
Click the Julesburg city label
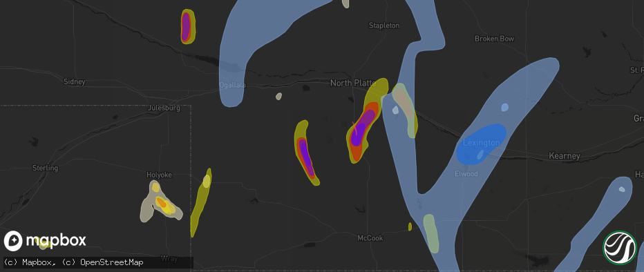point(164,108)
